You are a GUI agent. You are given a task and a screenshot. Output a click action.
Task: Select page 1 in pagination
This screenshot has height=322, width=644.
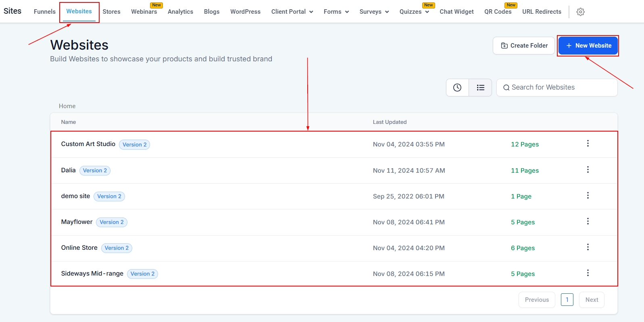coord(567,299)
